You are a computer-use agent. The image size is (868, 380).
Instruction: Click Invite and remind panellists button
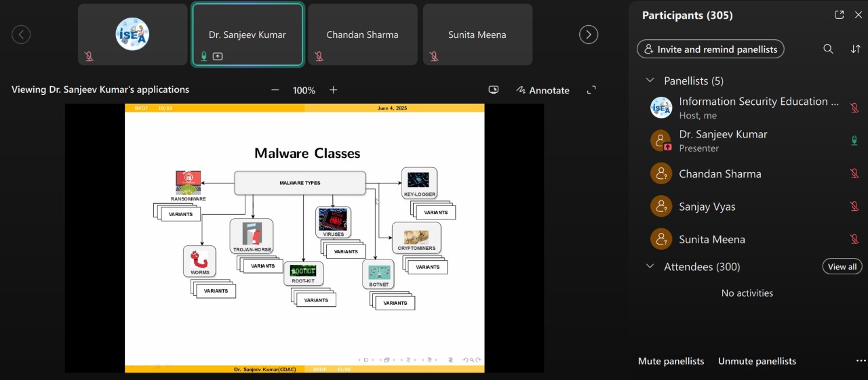point(710,49)
